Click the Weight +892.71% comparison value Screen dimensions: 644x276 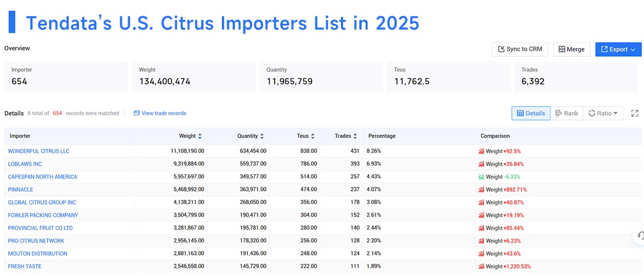(x=506, y=190)
